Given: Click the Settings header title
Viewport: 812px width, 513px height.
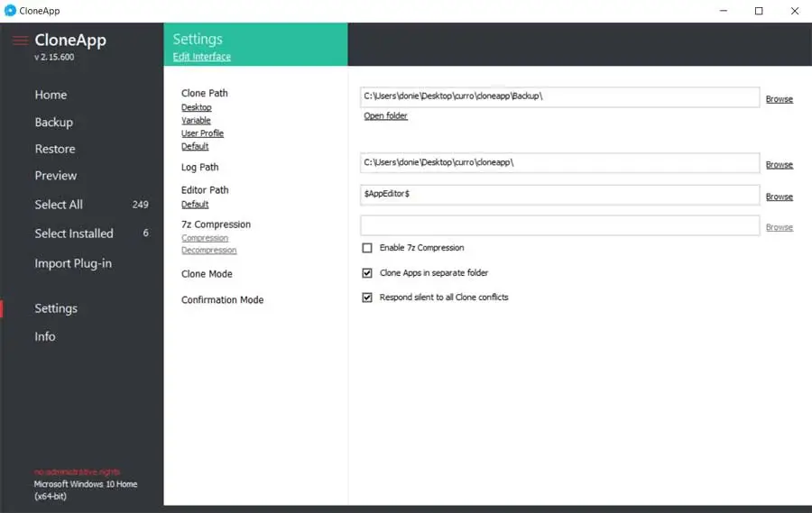Looking at the screenshot, I should point(198,40).
